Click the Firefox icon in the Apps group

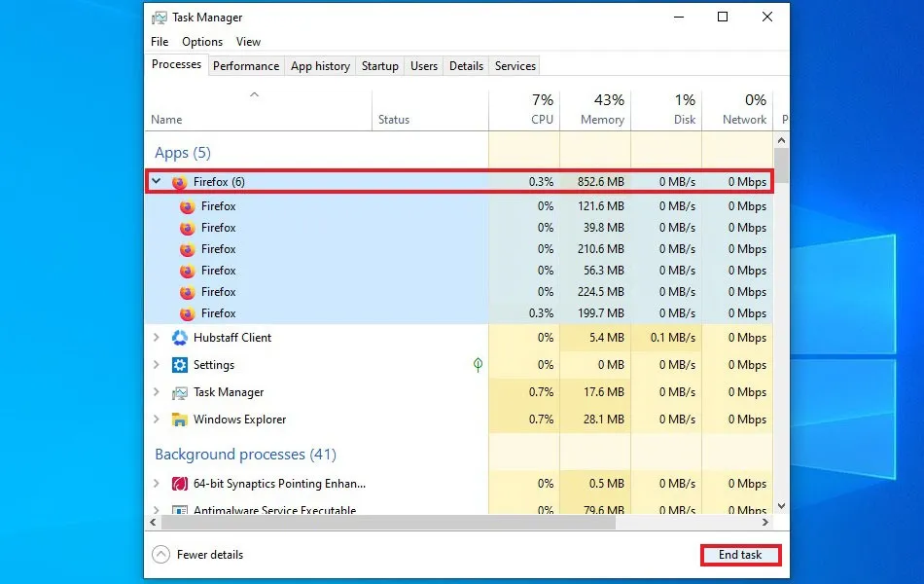click(179, 181)
